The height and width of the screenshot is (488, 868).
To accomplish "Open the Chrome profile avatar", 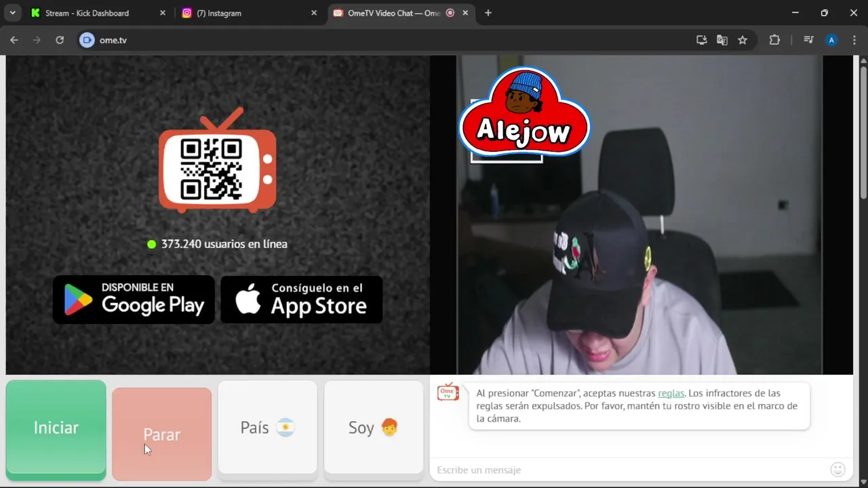I will point(831,40).
